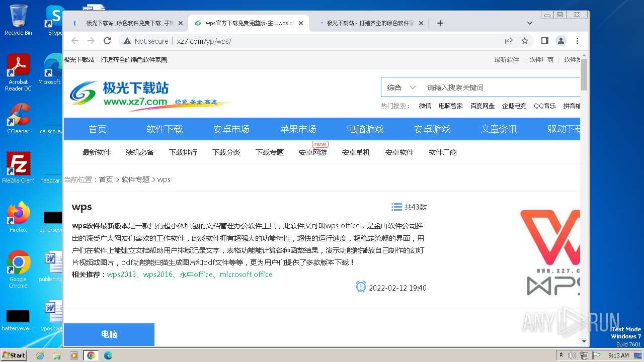This screenshot has width=644, height=362.
Task: Open 电脑游戏 in blue nav bar
Action: 365,129
